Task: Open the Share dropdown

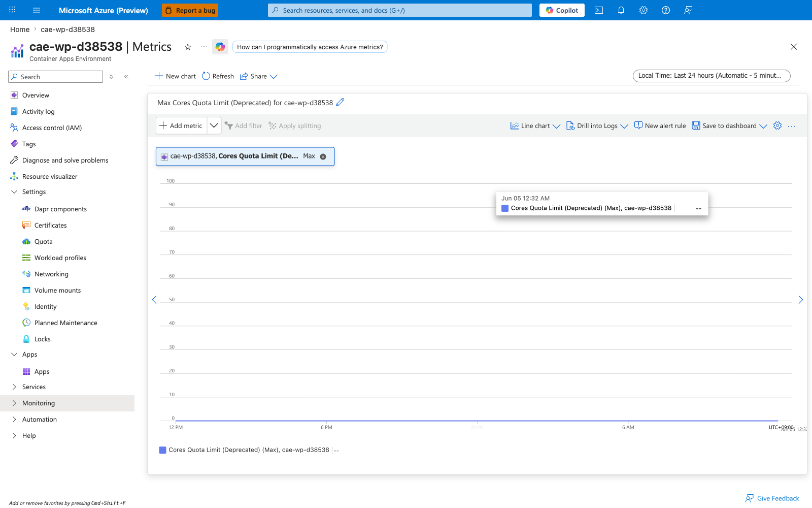Action: click(258, 76)
